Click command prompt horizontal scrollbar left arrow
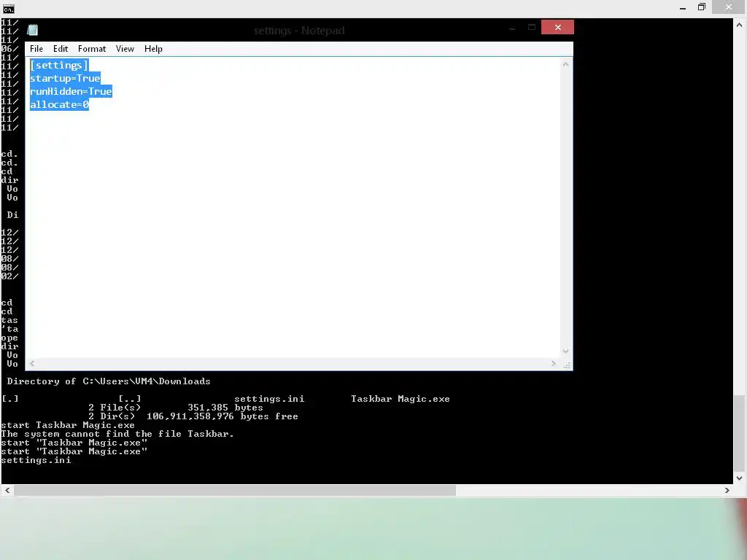 pyautogui.click(x=7, y=490)
